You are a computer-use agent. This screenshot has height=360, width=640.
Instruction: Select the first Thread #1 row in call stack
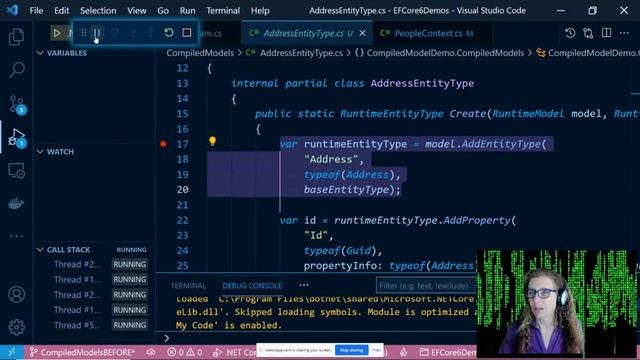point(94,280)
